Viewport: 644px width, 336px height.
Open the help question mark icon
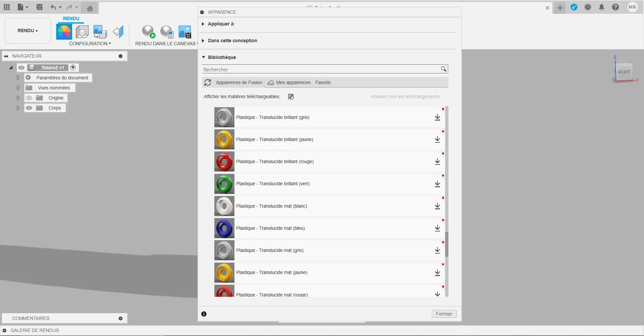pos(615,7)
